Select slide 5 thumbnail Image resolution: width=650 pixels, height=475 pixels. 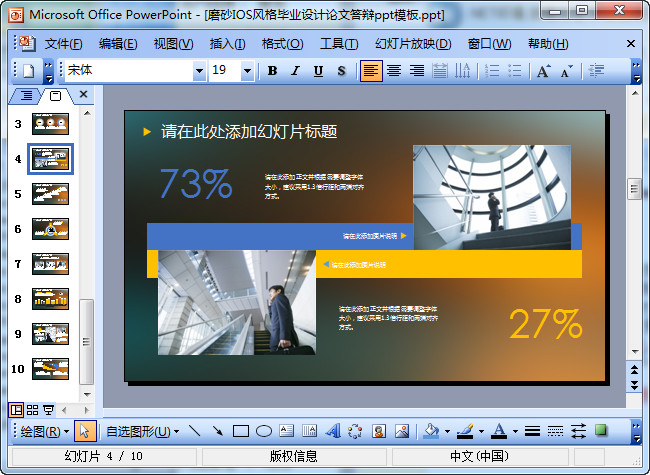coord(50,194)
